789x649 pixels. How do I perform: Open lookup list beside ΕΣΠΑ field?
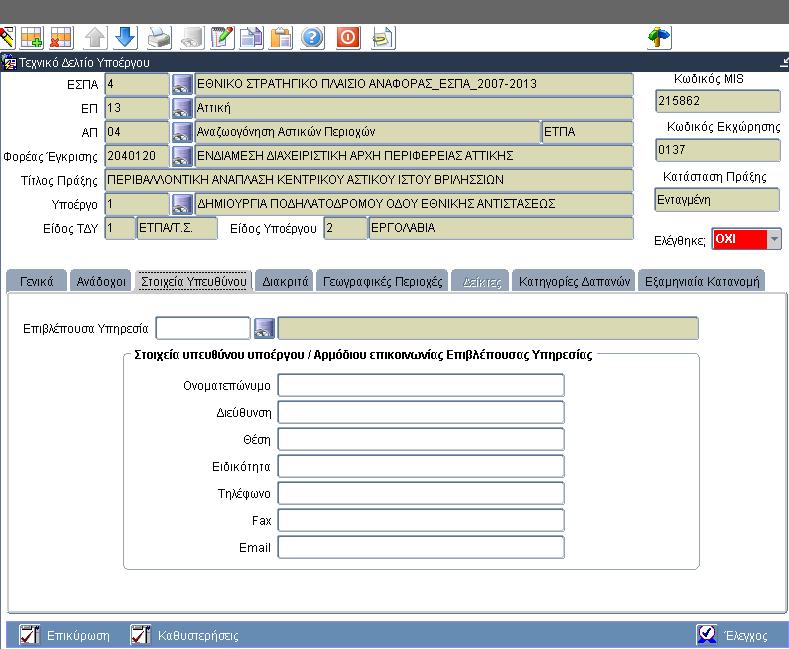(x=182, y=84)
